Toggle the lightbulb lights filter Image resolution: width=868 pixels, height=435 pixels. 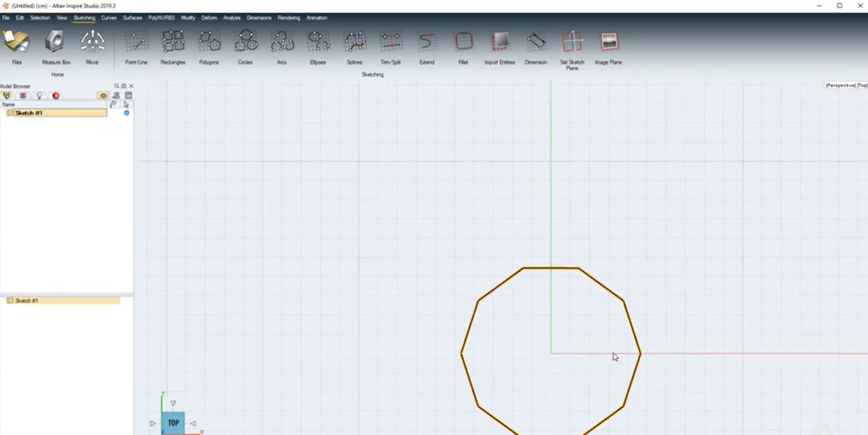click(38, 96)
